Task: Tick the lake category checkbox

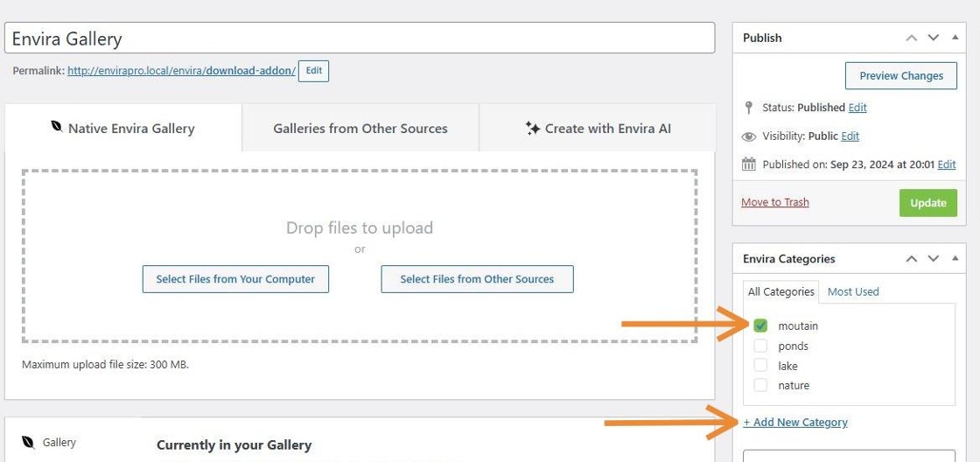Action: click(760, 366)
